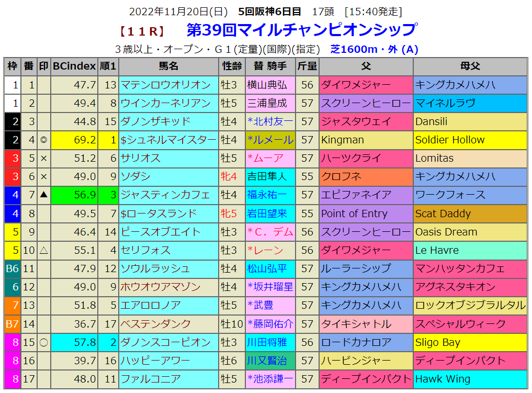Screen dimensions: 532x393
Task: Click the orange frame 7 badge for エアロロノア
Action: (x=13, y=306)
